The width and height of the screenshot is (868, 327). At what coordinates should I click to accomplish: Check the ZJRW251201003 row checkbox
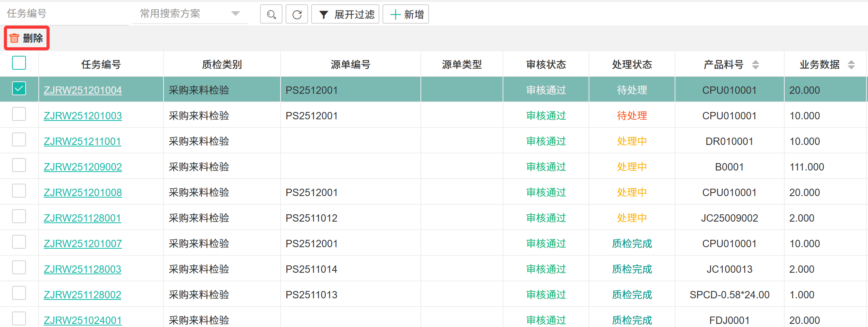[x=19, y=114]
